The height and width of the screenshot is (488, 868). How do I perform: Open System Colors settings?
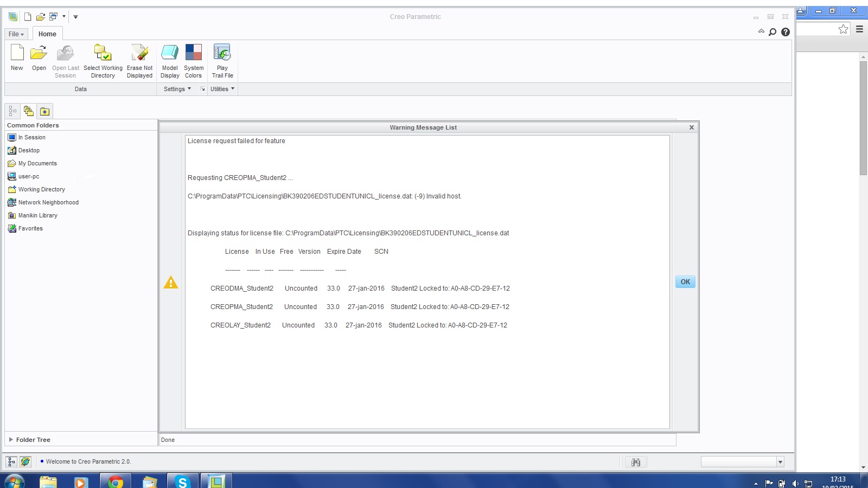tap(194, 61)
